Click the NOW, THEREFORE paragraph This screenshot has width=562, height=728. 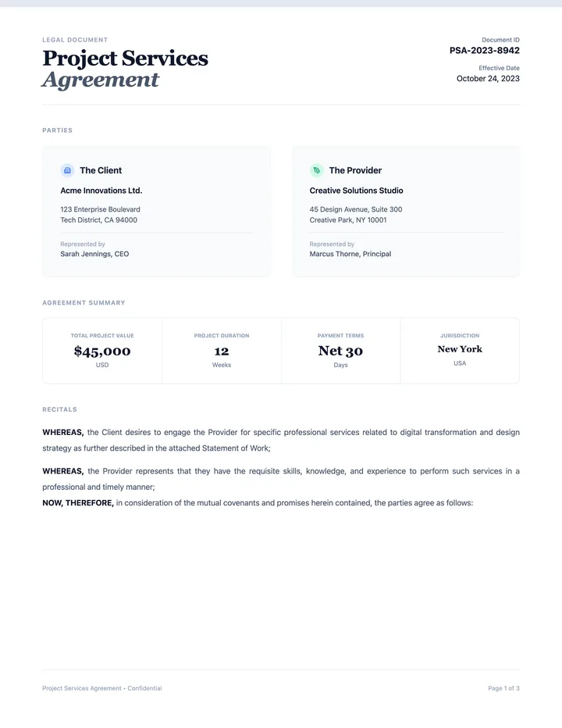[x=258, y=503]
